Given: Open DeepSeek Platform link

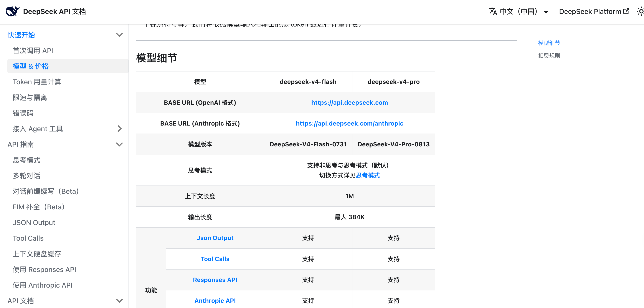Looking at the screenshot, I should click(x=594, y=12).
